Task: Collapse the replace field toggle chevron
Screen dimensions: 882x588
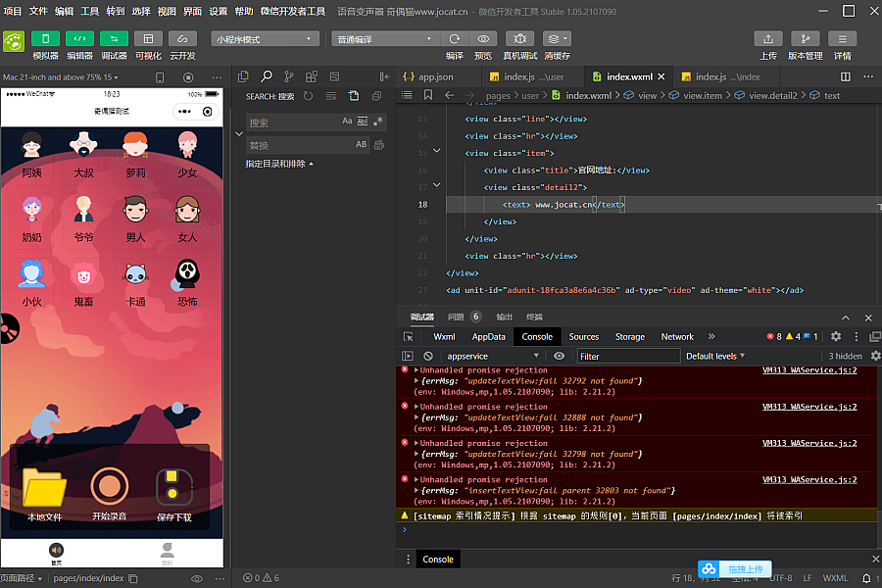Action: (239, 134)
